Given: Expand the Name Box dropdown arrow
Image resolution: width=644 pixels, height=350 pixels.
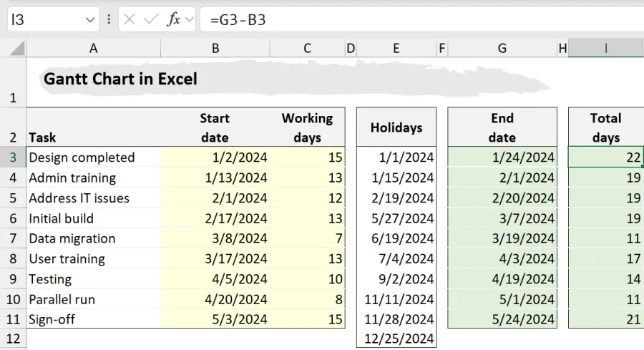Looking at the screenshot, I should click(89, 20).
